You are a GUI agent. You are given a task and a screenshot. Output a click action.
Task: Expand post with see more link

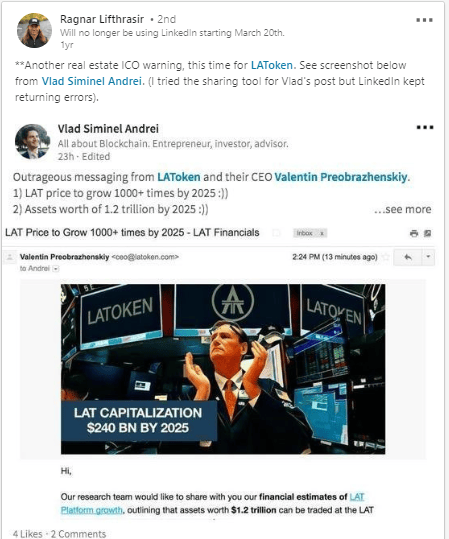[x=403, y=209]
